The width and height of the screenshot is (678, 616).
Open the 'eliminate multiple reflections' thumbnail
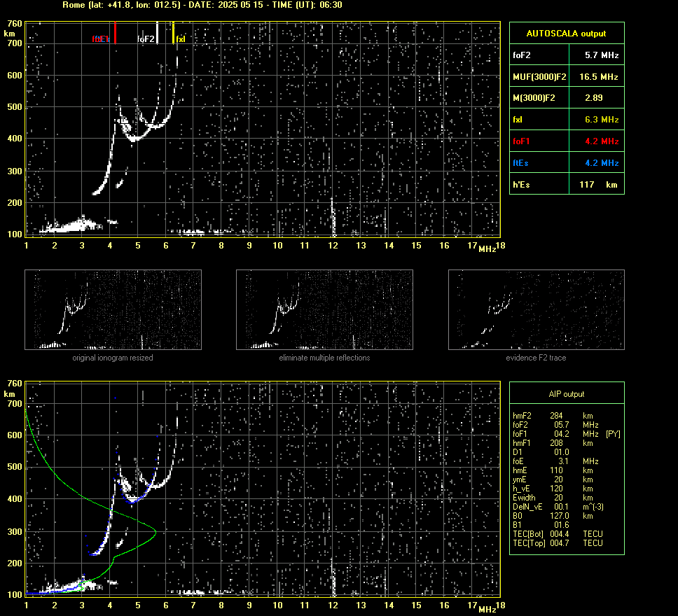point(324,309)
